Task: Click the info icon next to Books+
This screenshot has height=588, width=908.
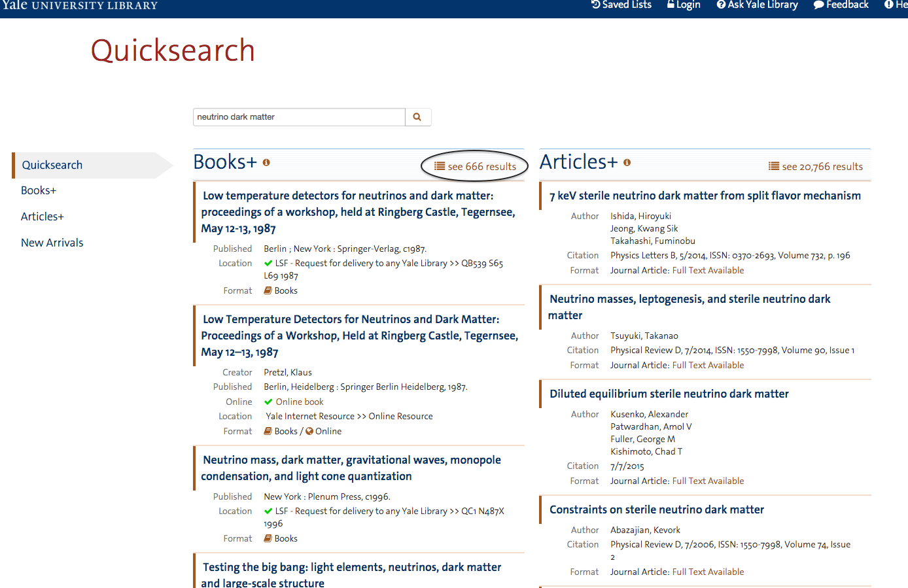Action: (266, 162)
